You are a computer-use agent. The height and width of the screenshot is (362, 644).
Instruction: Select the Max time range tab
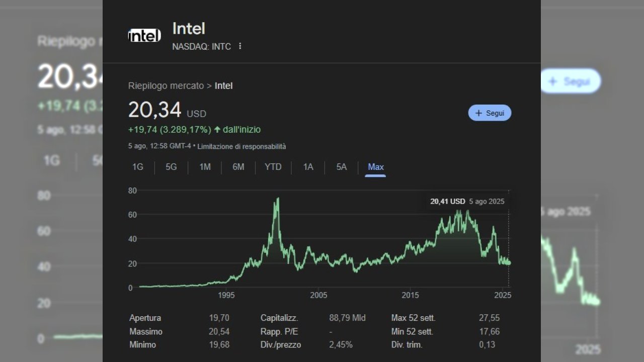click(x=375, y=167)
